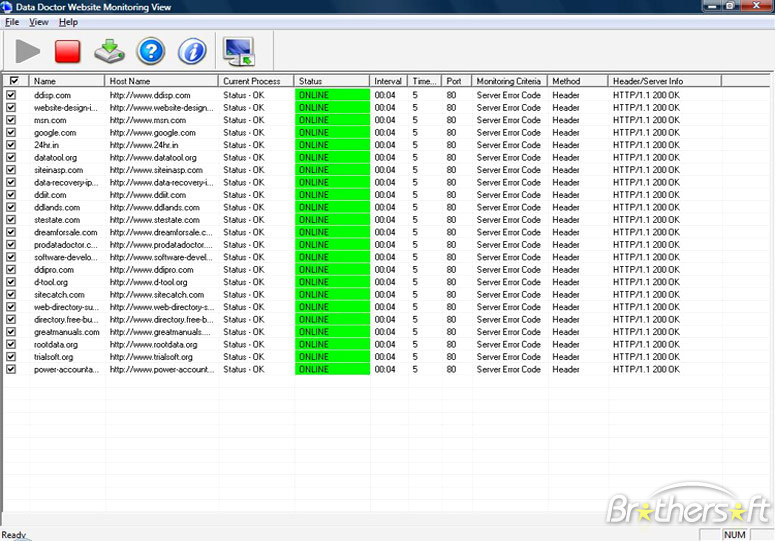775x541 pixels.
Task: Sort by the Interval column header
Action: [x=388, y=81]
